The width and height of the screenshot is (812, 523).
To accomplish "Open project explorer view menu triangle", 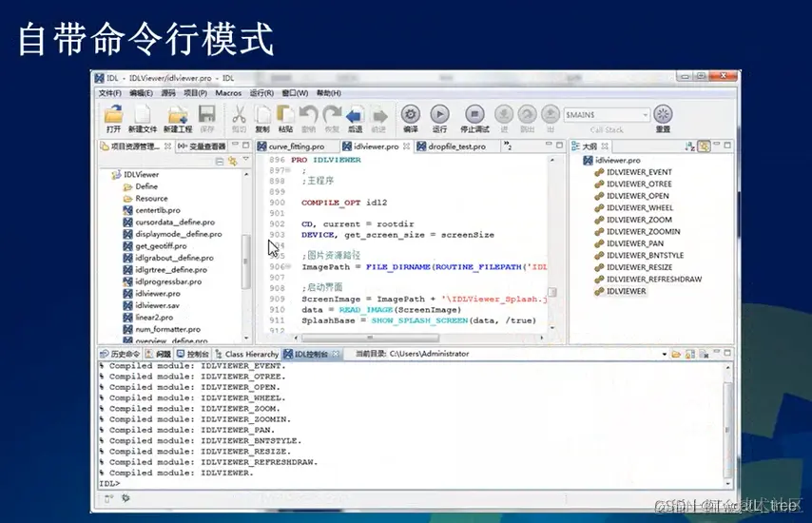I will pyautogui.click(x=246, y=161).
